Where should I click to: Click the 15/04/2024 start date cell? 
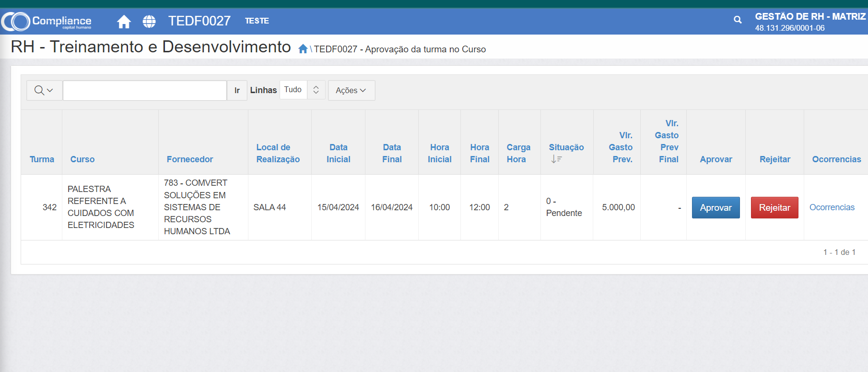338,207
